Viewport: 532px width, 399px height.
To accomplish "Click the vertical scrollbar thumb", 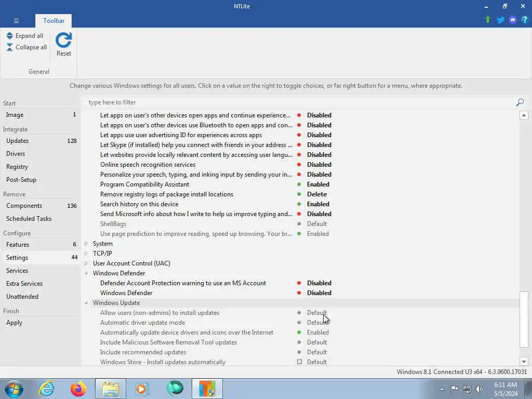I will (x=524, y=320).
